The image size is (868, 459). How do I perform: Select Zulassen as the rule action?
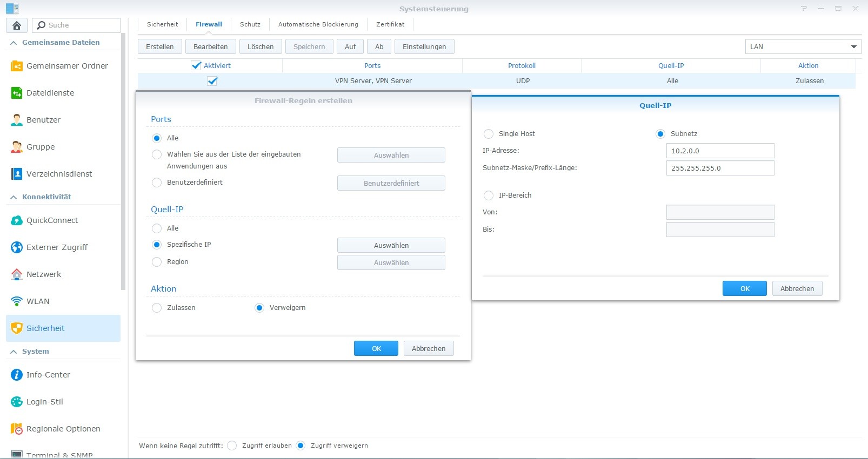pyautogui.click(x=157, y=308)
